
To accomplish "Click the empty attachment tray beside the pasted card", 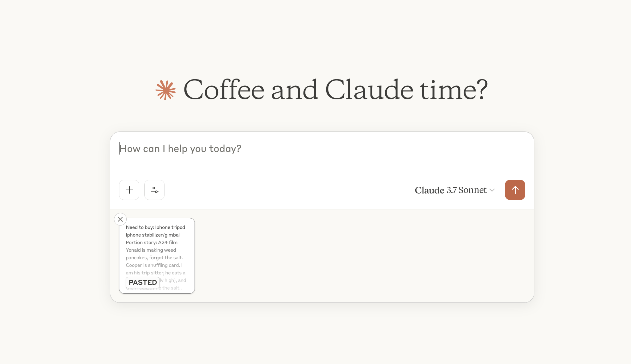I will coord(363,255).
